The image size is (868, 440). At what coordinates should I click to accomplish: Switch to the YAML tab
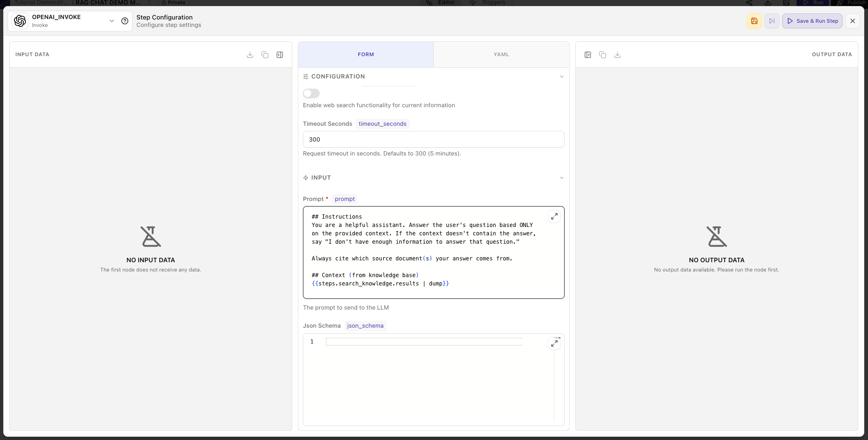[x=502, y=54]
